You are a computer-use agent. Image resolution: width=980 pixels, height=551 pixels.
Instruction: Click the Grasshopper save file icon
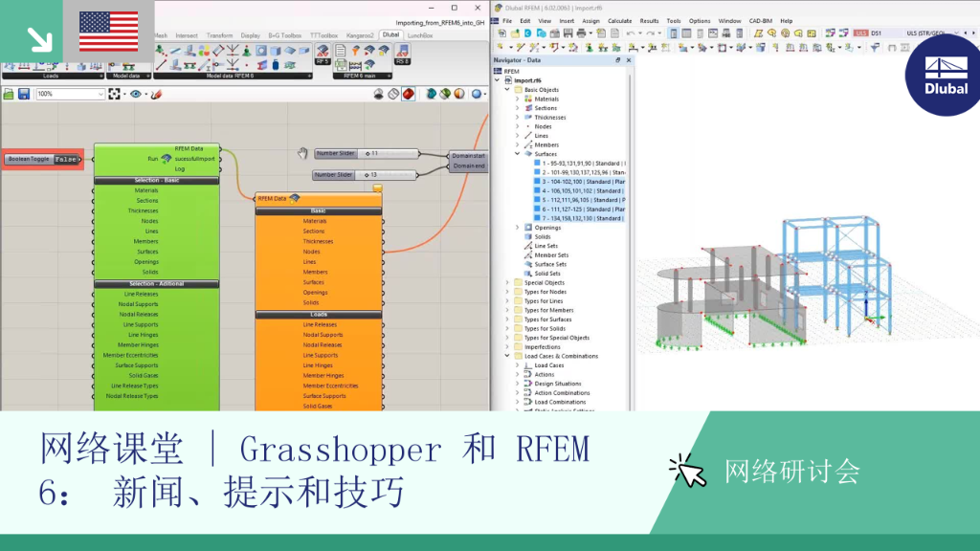pos(24,94)
